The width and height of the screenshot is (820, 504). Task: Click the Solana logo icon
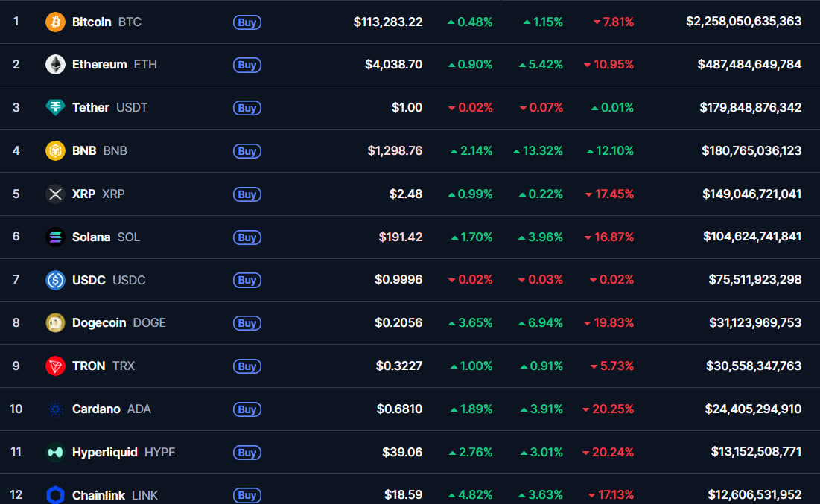[55, 237]
